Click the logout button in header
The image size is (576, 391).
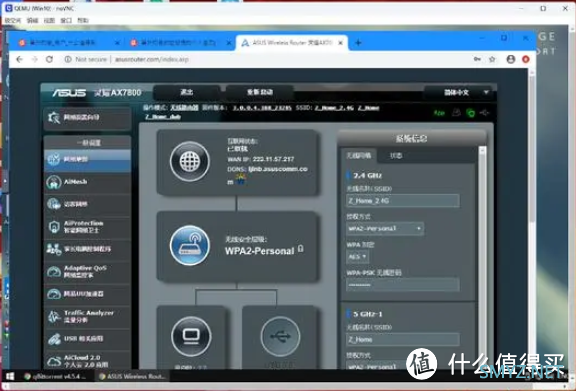coord(187,92)
